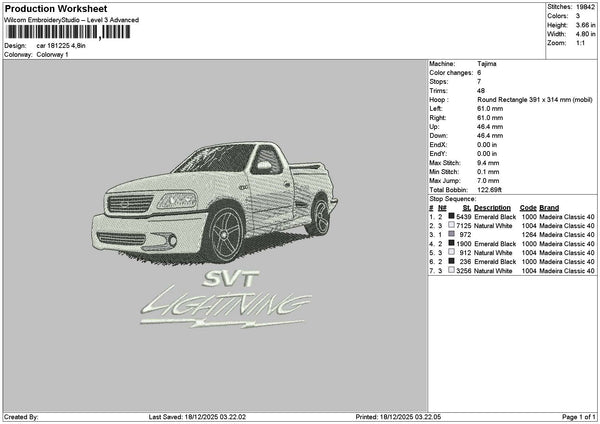
Task: Click the Colors value 3
Action: (578, 16)
